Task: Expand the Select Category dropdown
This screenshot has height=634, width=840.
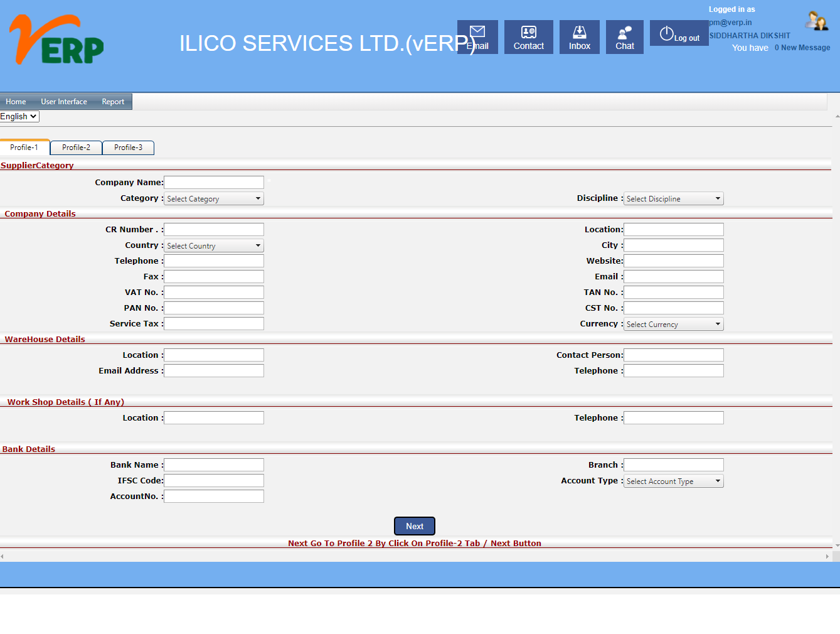Action: 214,199
